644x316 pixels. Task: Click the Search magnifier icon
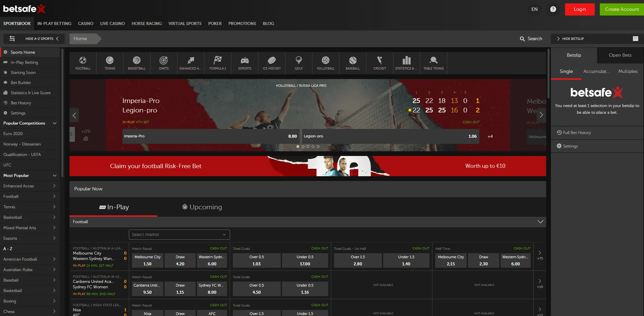pyautogui.click(x=522, y=39)
